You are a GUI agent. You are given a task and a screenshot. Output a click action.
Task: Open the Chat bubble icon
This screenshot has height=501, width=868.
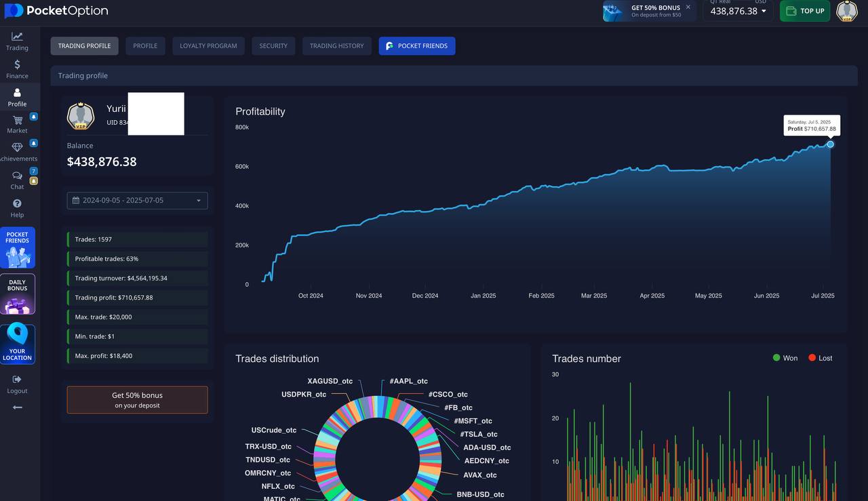pos(17,176)
